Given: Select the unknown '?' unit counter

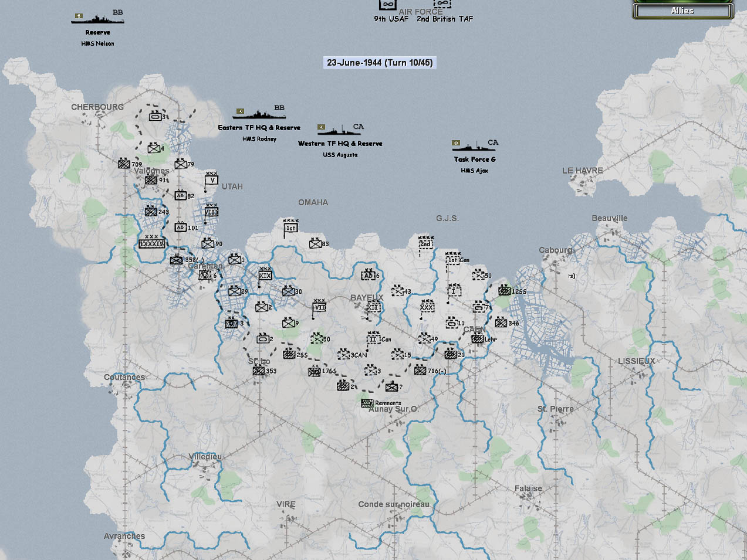Looking at the screenshot, I should coord(392,386).
